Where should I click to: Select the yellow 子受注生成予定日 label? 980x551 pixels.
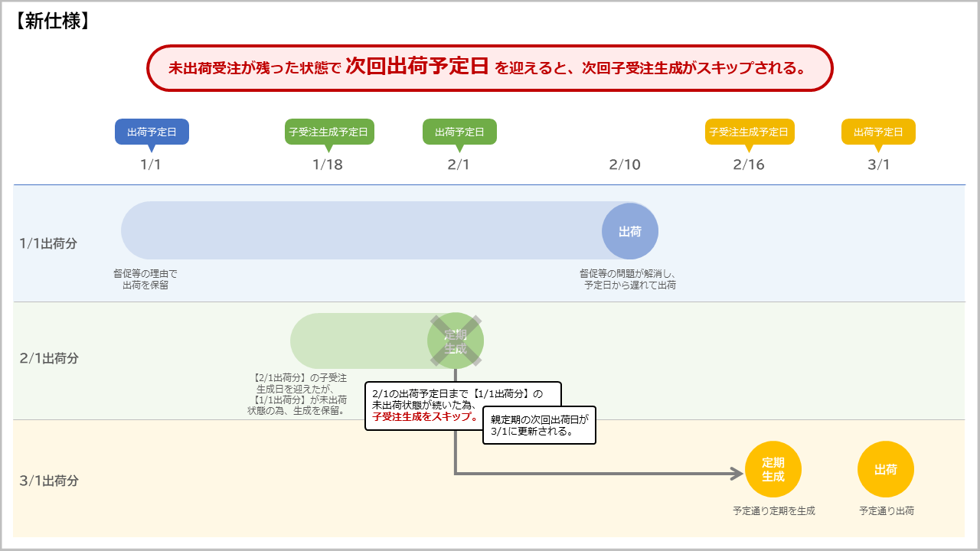[x=750, y=132]
